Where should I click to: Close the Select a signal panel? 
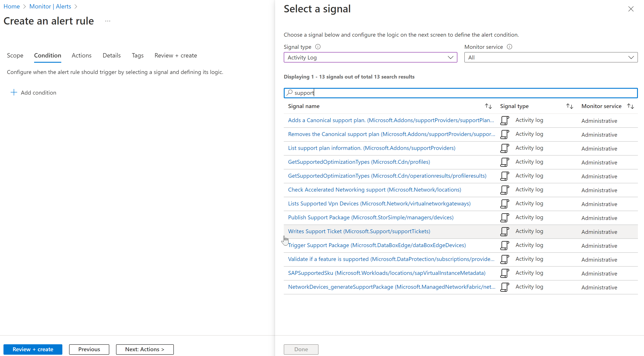(x=631, y=9)
